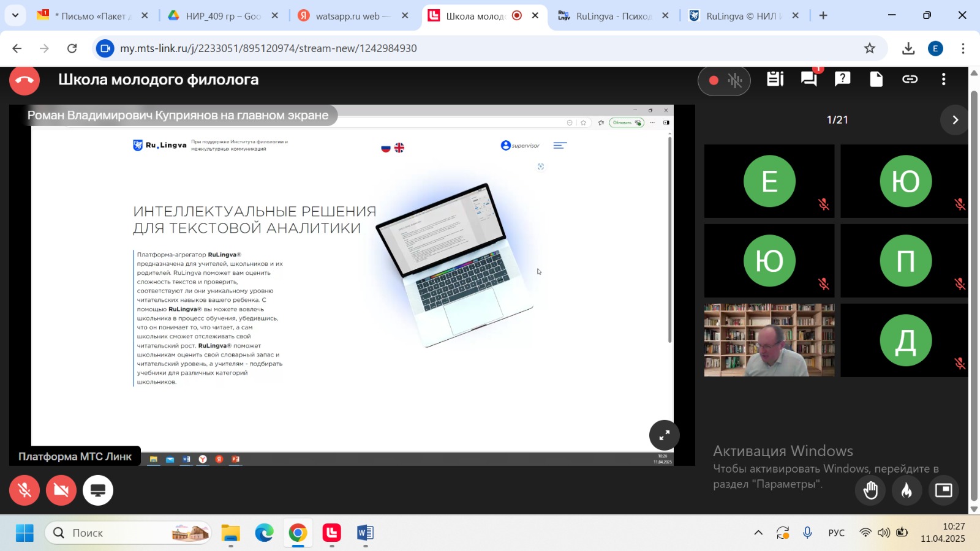Open Chrome menu three dots
This screenshot has height=551, width=980.
pyautogui.click(x=963, y=48)
